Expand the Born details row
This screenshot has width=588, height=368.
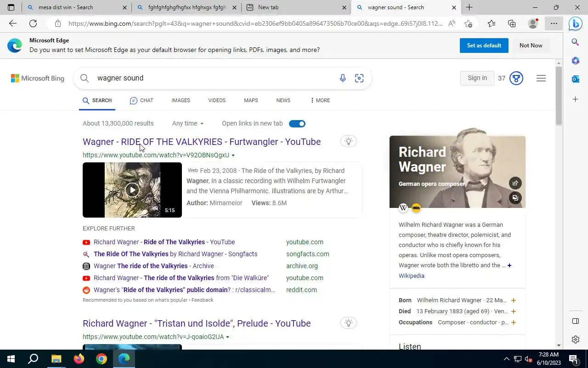coord(514,300)
